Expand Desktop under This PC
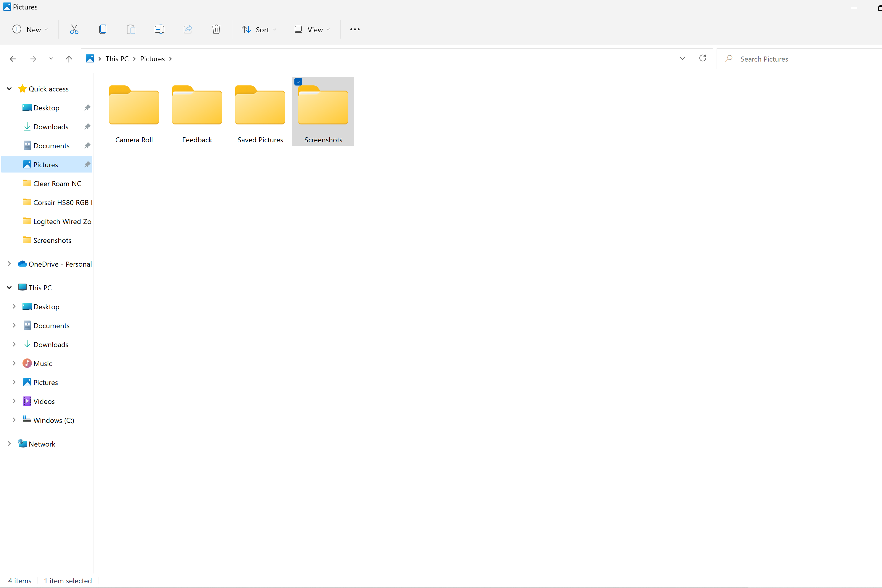 (14, 306)
